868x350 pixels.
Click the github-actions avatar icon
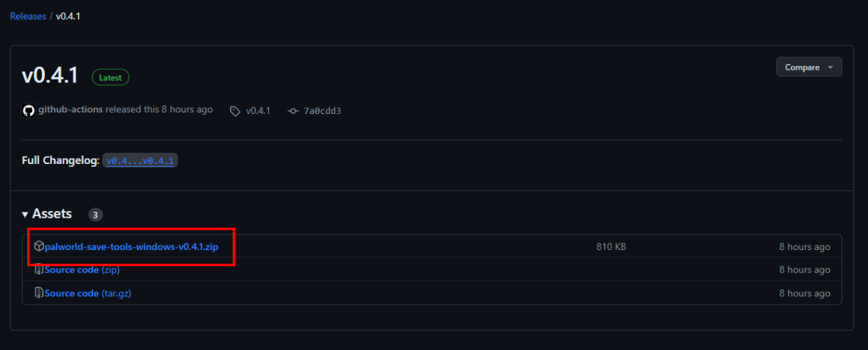click(x=29, y=110)
